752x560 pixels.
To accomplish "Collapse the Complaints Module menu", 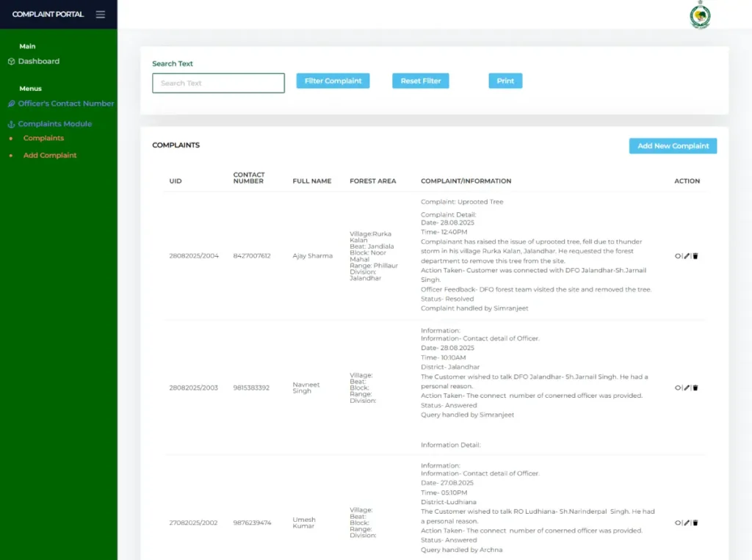I will [55, 124].
